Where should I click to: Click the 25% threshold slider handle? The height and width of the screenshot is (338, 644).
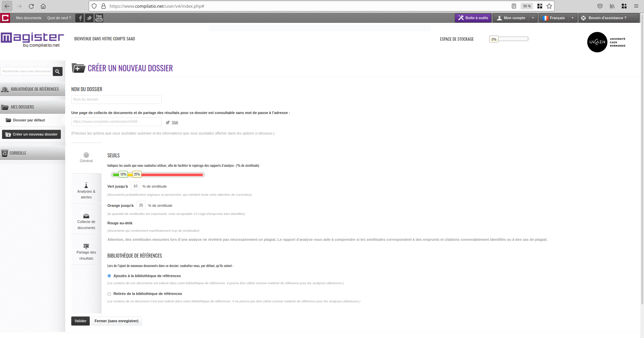pos(137,174)
